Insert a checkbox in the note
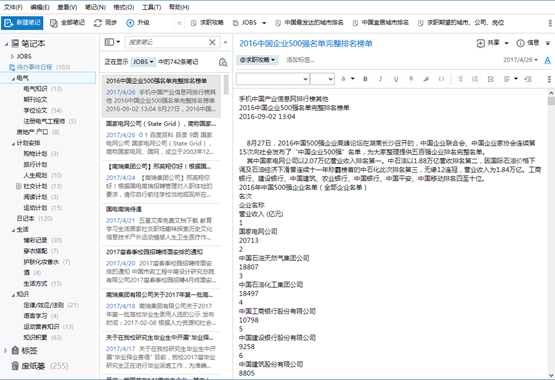Screen dimensions: 555x380 tap(491, 79)
